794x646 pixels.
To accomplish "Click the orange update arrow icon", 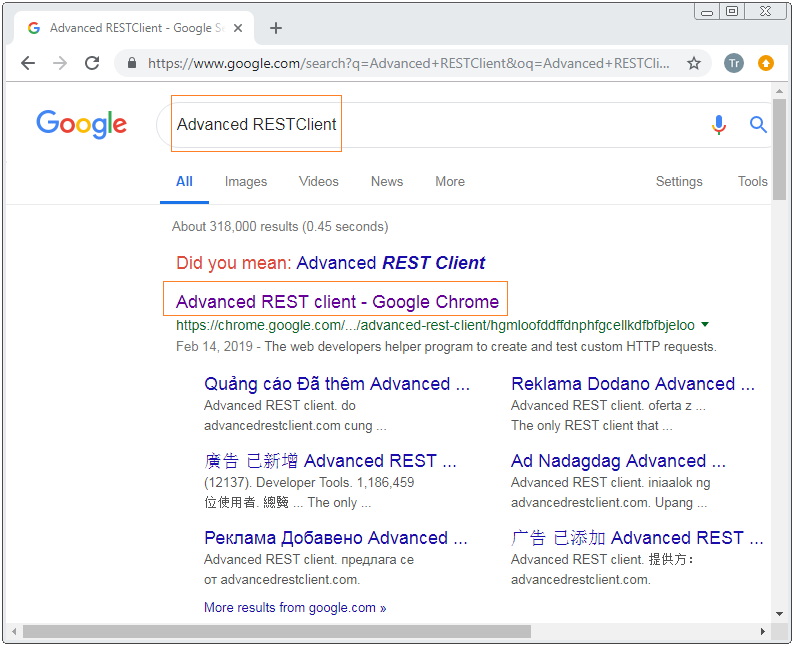I will (766, 63).
